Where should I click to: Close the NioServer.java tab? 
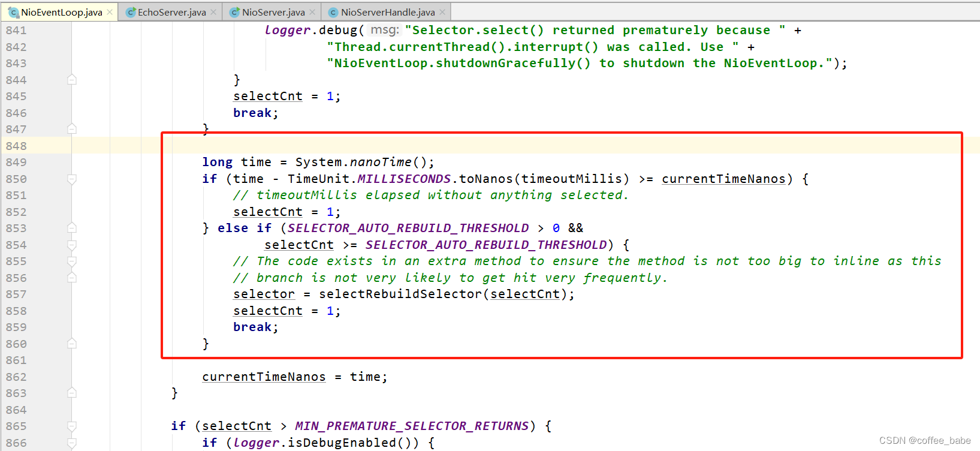coord(312,12)
